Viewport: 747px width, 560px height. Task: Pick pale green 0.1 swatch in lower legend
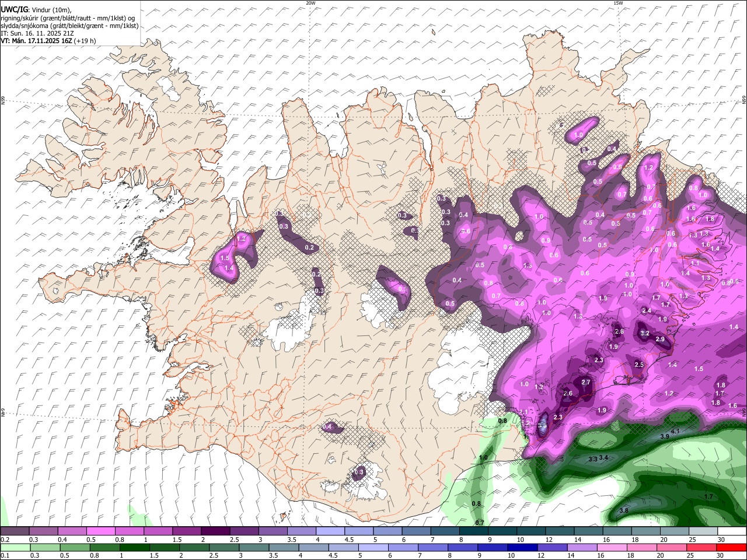[15, 548]
